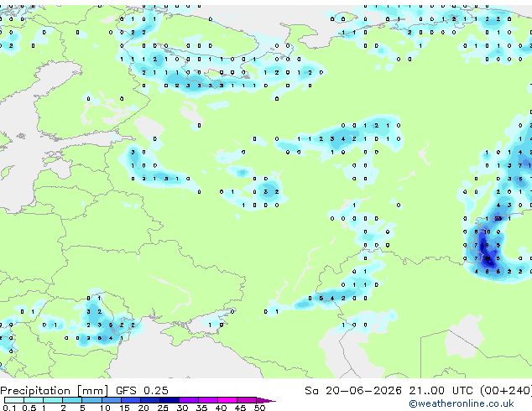Click the '50' legend scale label
Viewport: 532px width, 411px height.
pos(259,408)
